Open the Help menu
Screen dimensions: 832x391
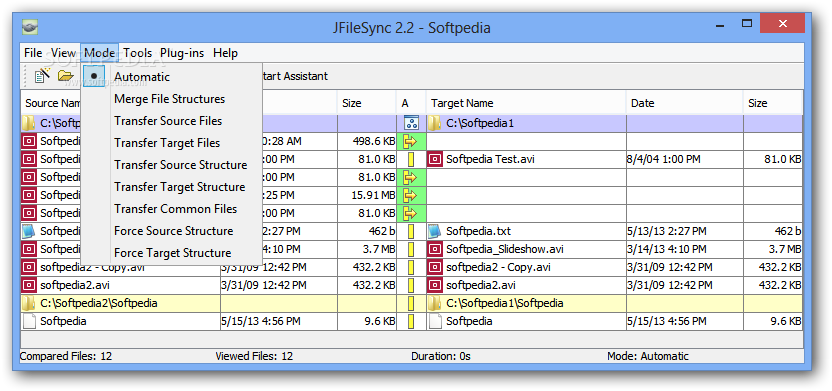pos(226,53)
